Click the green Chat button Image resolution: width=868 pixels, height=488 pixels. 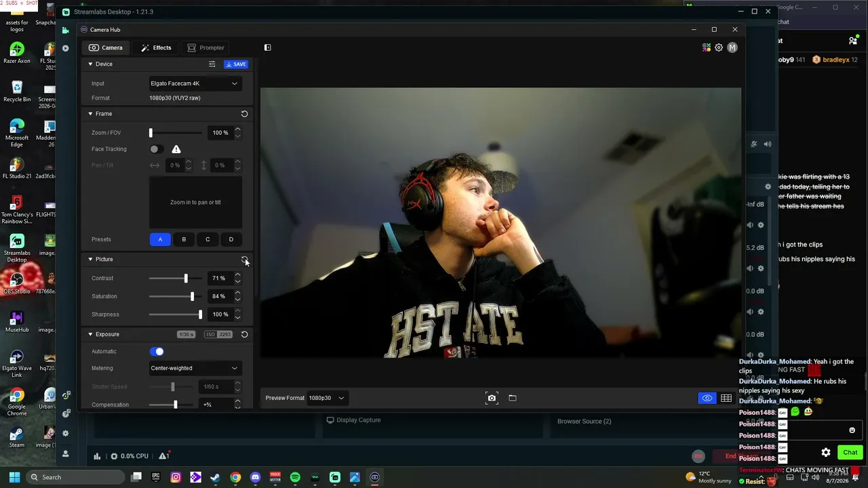click(850, 452)
